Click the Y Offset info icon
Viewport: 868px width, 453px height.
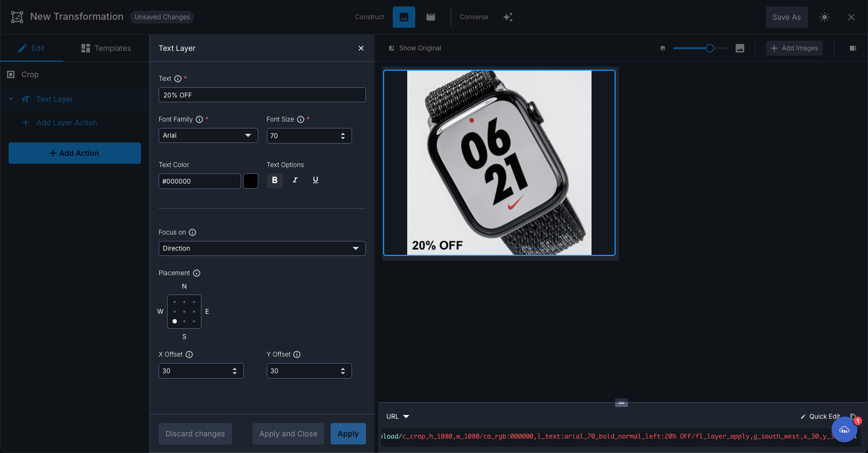tap(297, 354)
